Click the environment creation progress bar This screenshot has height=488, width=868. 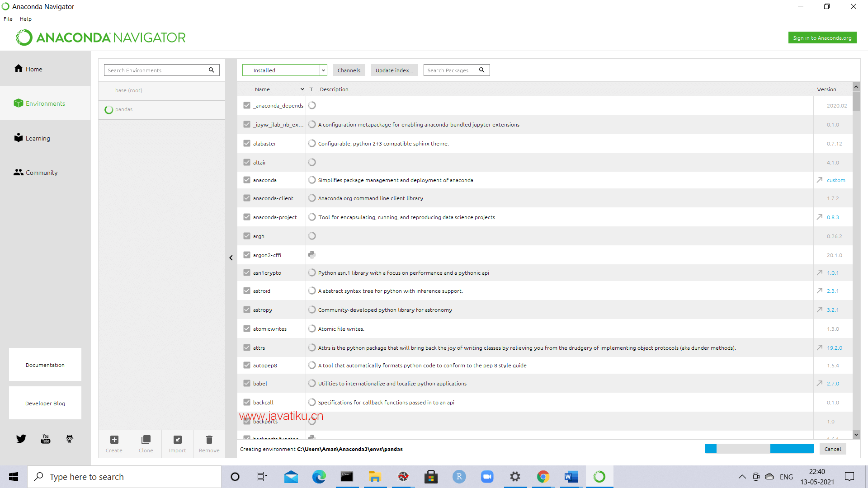pos(759,449)
